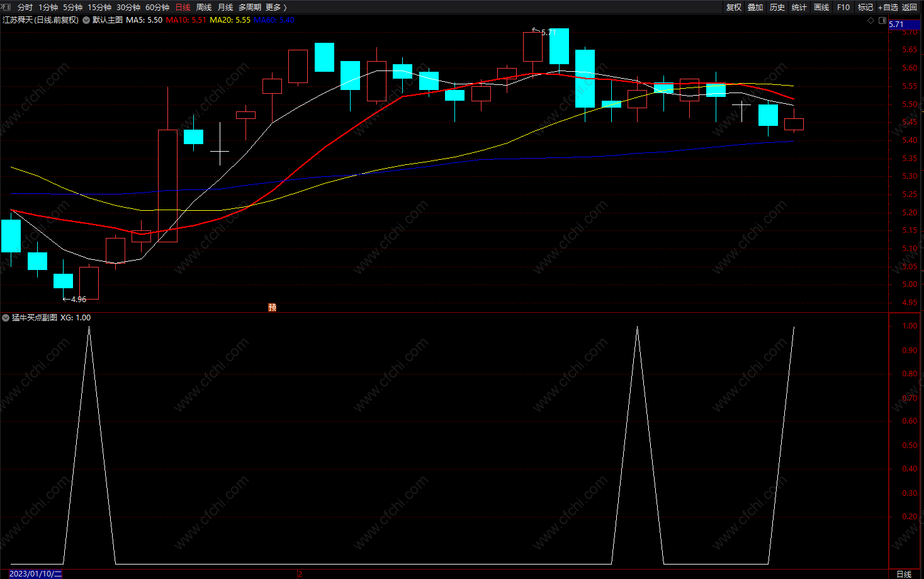This screenshot has height=579, width=924.
Task: Click the orange 预 marker icon
Action: pos(272,307)
